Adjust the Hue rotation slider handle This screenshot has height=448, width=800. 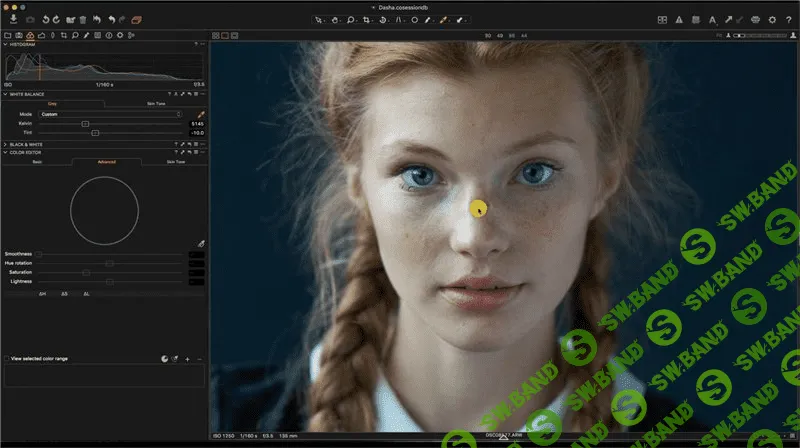point(109,263)
